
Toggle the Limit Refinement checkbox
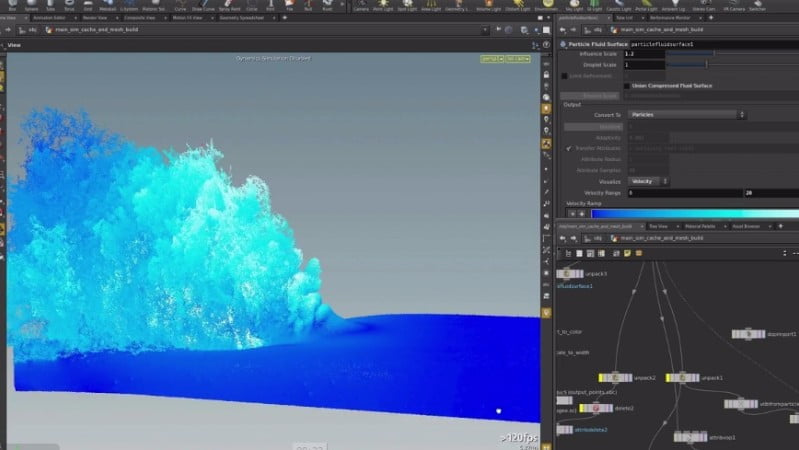pos(565,75)
